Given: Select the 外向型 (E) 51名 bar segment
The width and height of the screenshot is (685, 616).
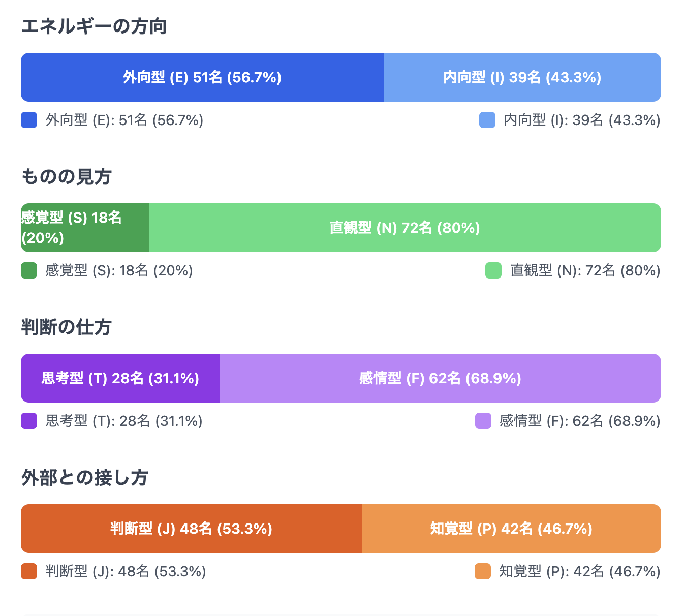Looking at the screenshot, I should click(x=202, y=77).
